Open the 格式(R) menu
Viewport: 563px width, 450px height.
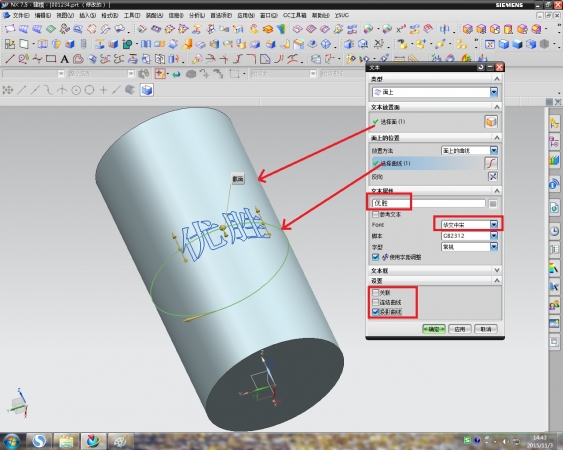pyautogui.click(x=110, y=15)
